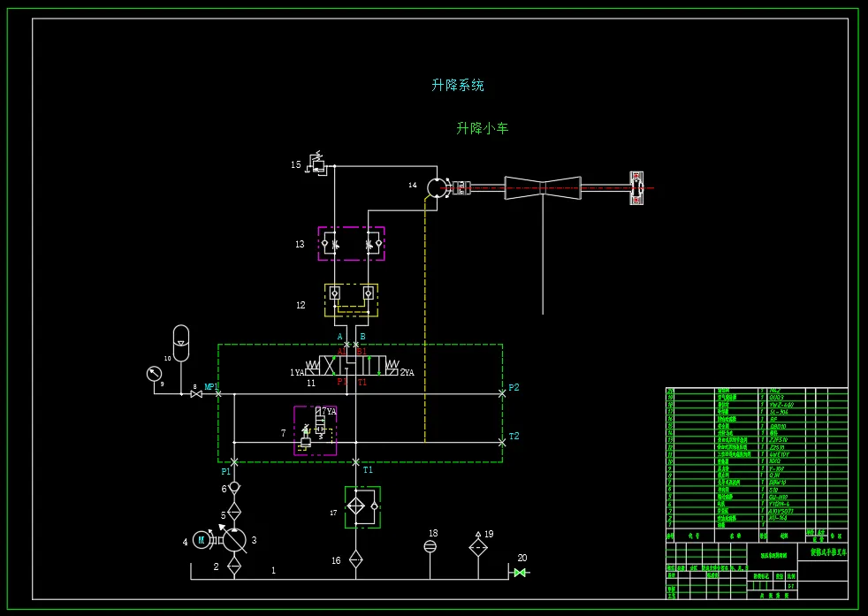This screenshot has height=616, width=868.
Task: Click the cyan B port label
Action: tap(362, 337)
